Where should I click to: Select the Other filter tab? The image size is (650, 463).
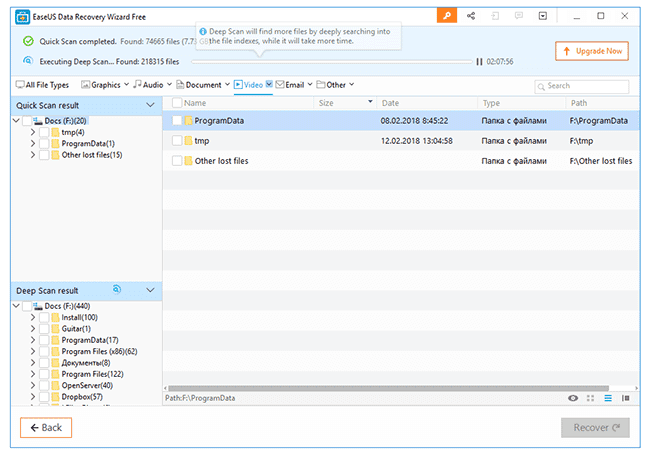tap(331, 85)
